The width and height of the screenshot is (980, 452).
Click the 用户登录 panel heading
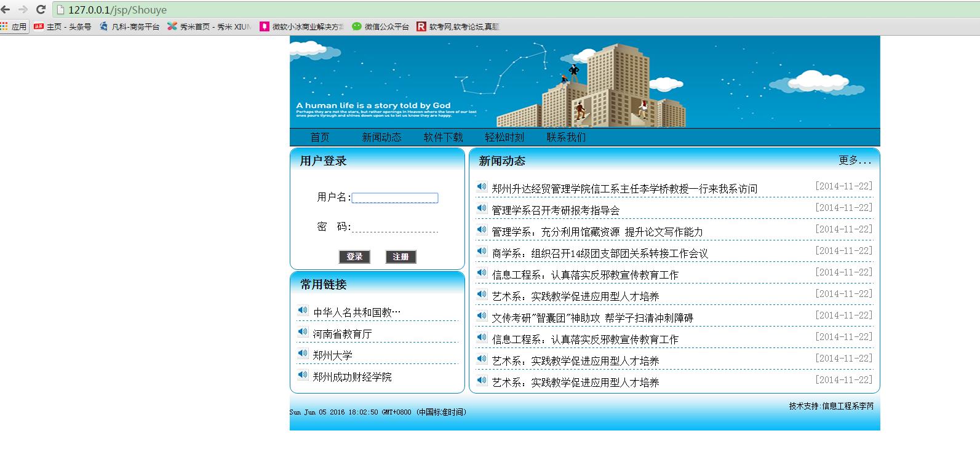click(x=323, y=161)
